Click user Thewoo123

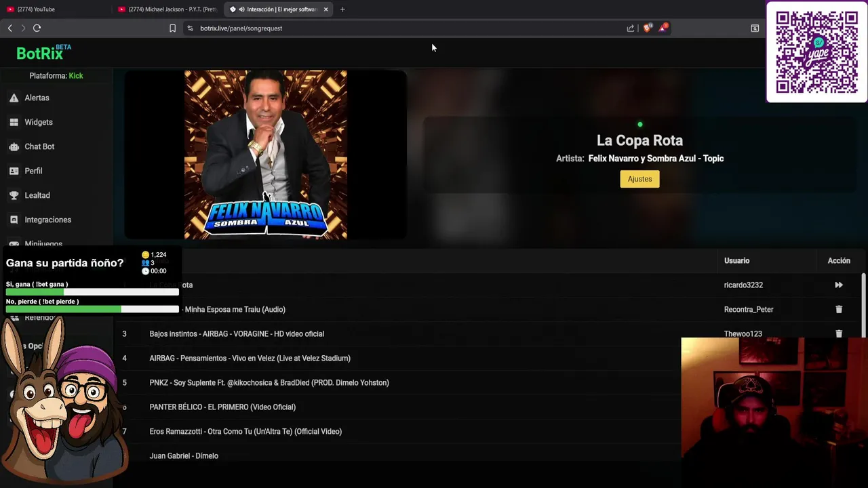click(743, 334)
